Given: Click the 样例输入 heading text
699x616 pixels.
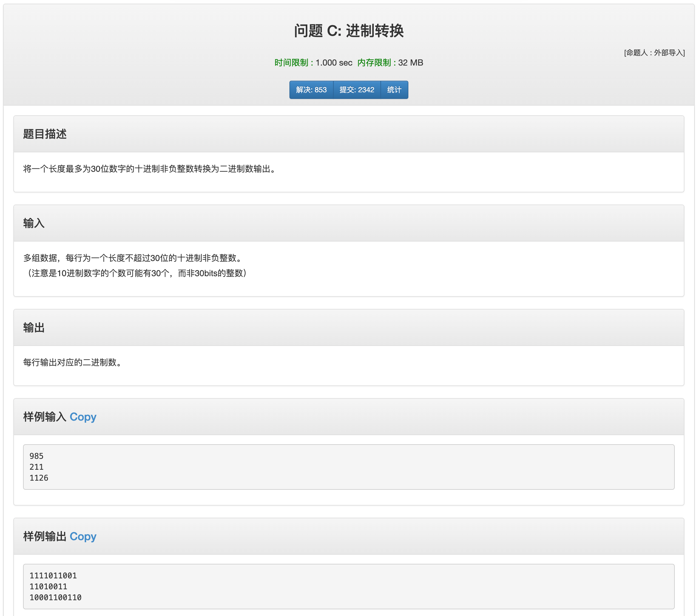Looking at the screenshot, I should [45, 417].
